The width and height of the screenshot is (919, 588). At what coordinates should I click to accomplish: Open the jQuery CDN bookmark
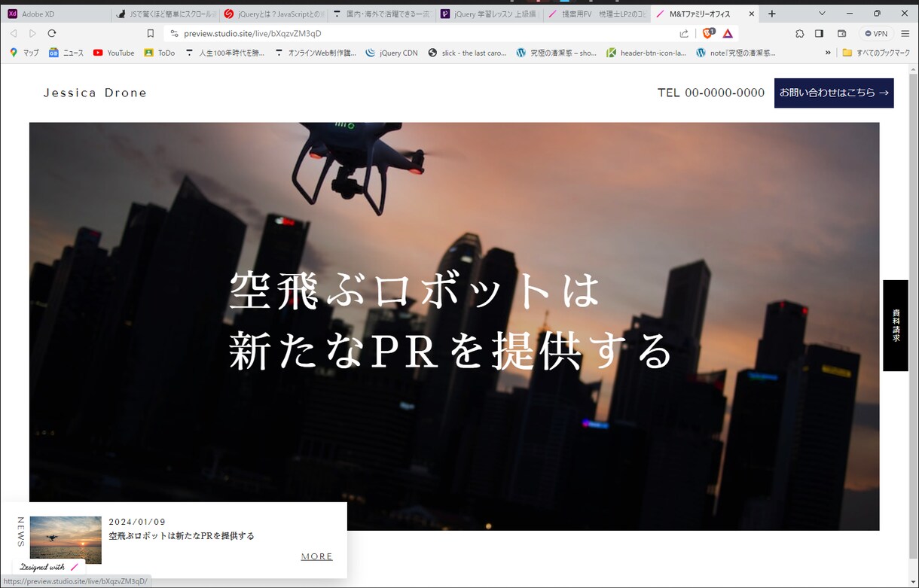click(x=392, y=53)
